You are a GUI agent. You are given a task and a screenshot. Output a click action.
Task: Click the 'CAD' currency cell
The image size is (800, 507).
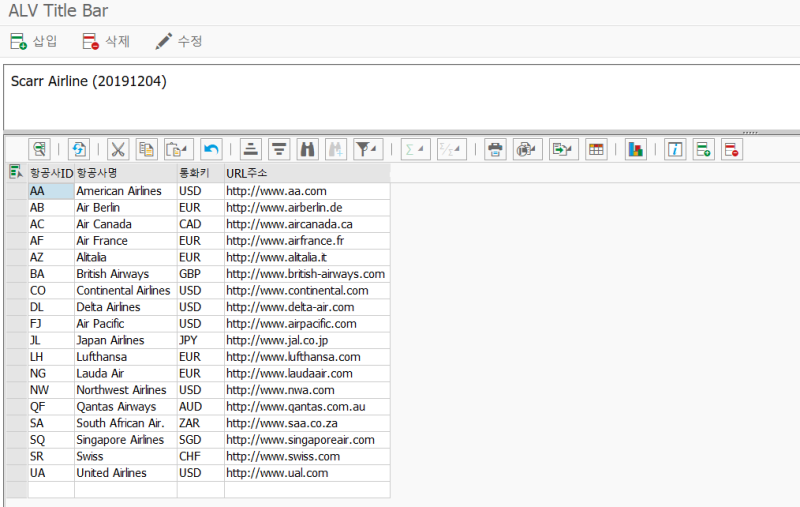[201, 224]
